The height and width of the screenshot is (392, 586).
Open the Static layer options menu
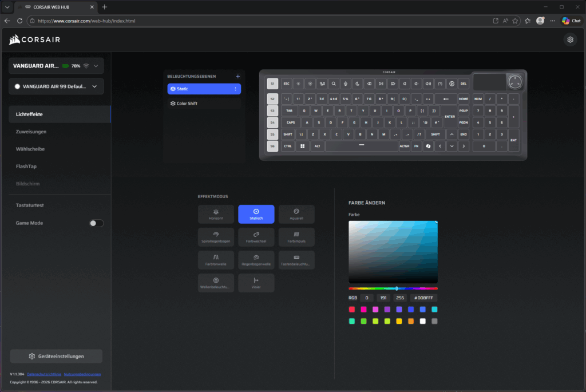[235, 89]
